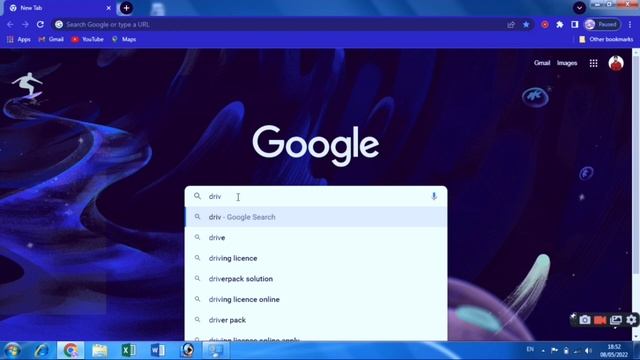Open the Extensions puzzle icon
The width and height of the screenshot is (640, 360).
click(560, 24)
